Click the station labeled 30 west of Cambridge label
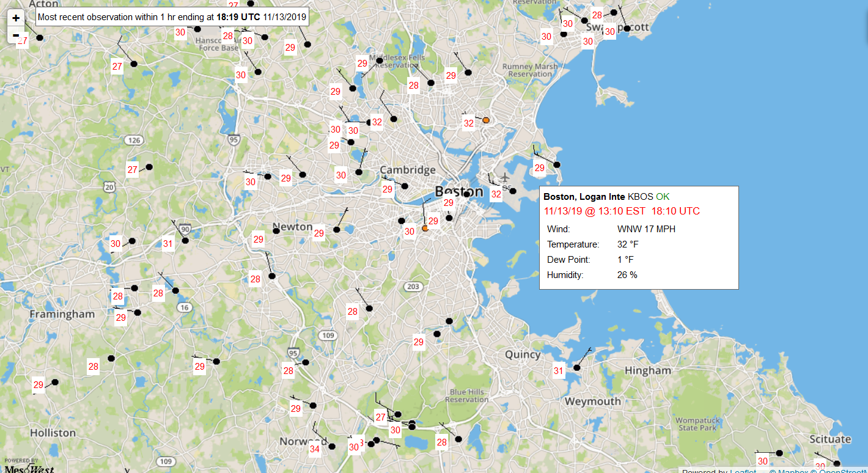 click(359, 172)
